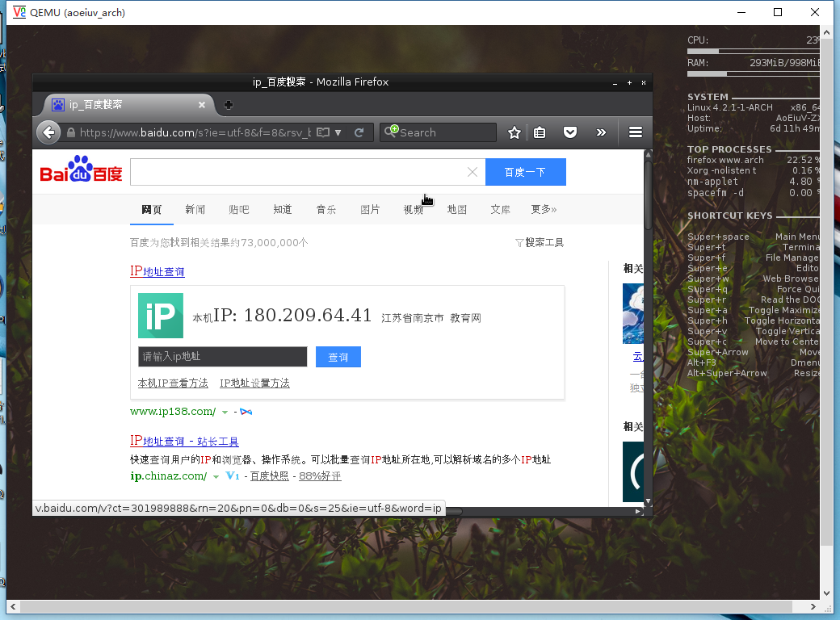Click the Baidu logo
840x620 pixels.
[x=81, y=170]
